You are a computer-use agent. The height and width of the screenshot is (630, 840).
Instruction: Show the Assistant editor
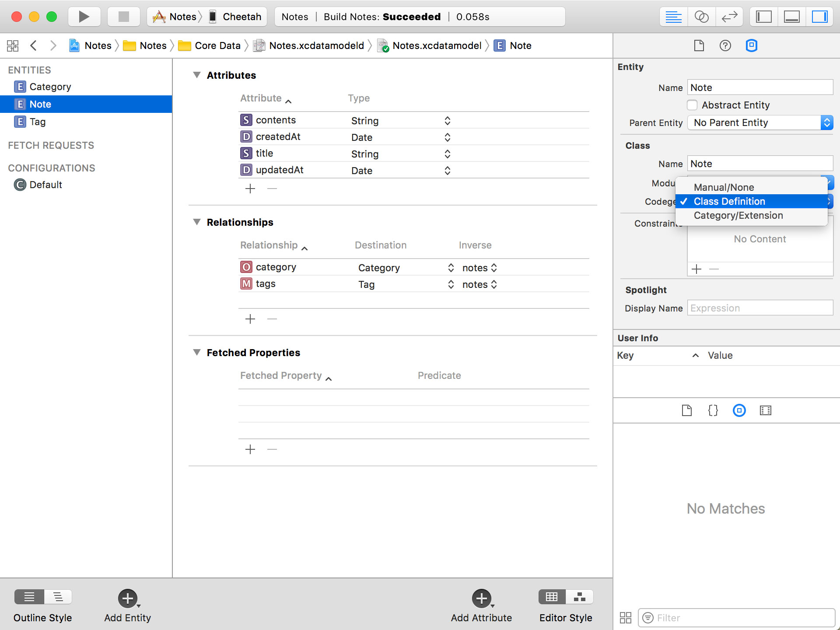pos(701,17)
